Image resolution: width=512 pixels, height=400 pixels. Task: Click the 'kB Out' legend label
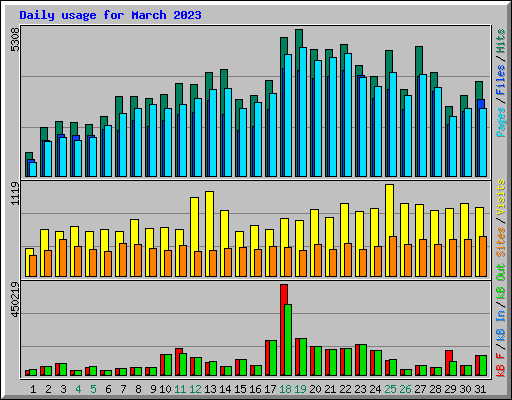coord(501,281)
